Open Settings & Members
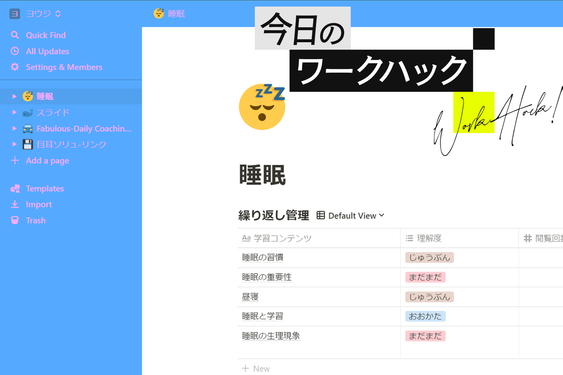Screen dimensions: 563x375 [64, 67]
